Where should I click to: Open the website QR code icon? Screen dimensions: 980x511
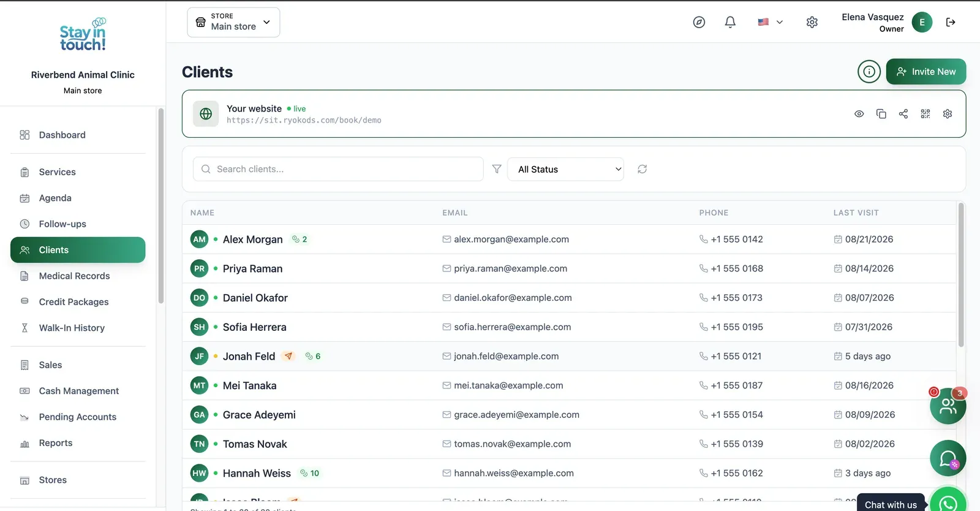click(925, 114)
